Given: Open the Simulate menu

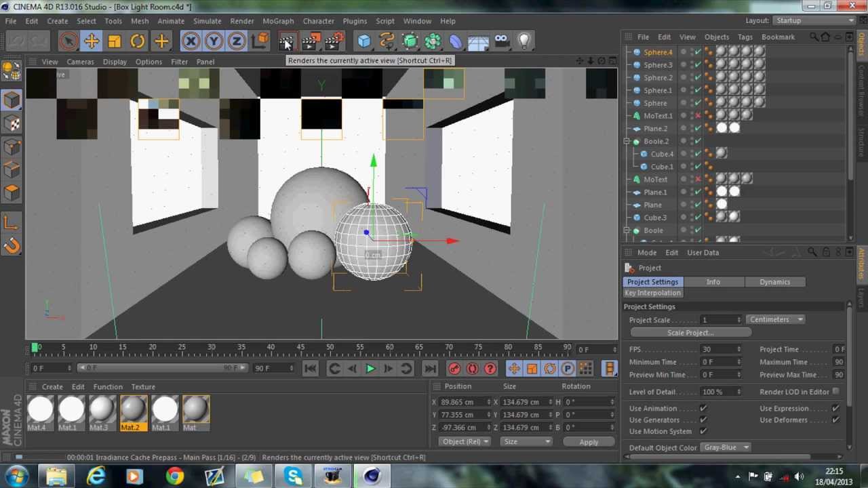Looking at the screenshot, I should coord(207,21).
